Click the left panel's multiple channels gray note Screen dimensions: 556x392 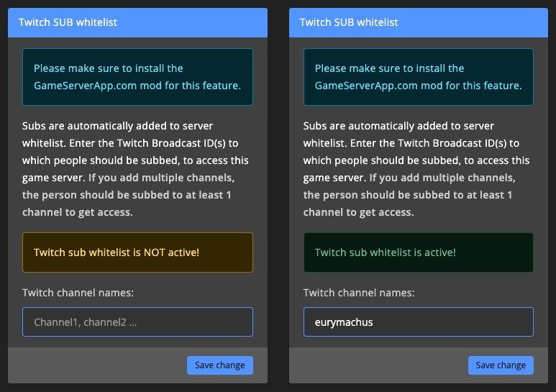pos(128,195)
